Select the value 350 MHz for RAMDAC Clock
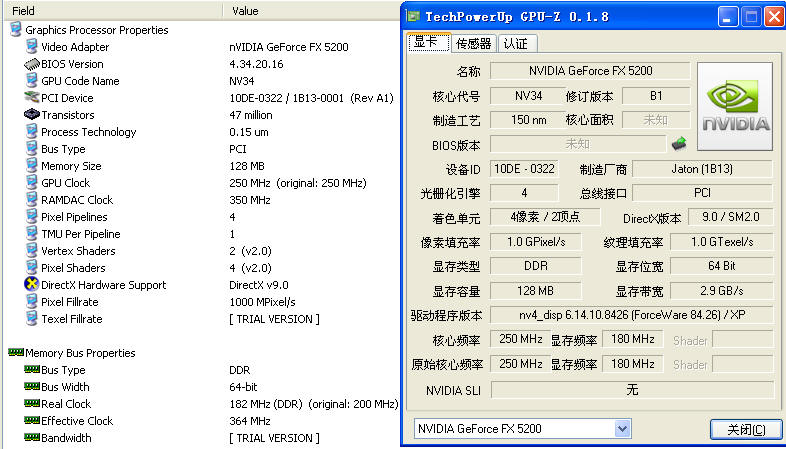The image size is (786, 449). point(250,200)
